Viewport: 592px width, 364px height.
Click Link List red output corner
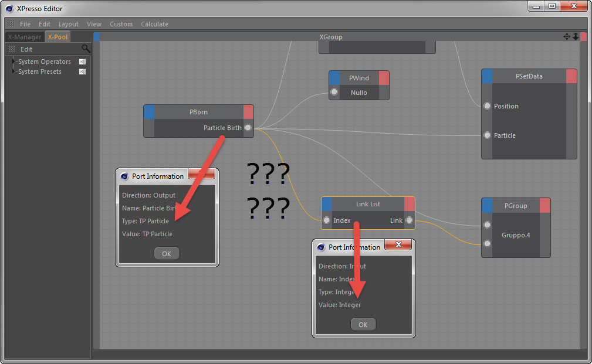(410, 204)
